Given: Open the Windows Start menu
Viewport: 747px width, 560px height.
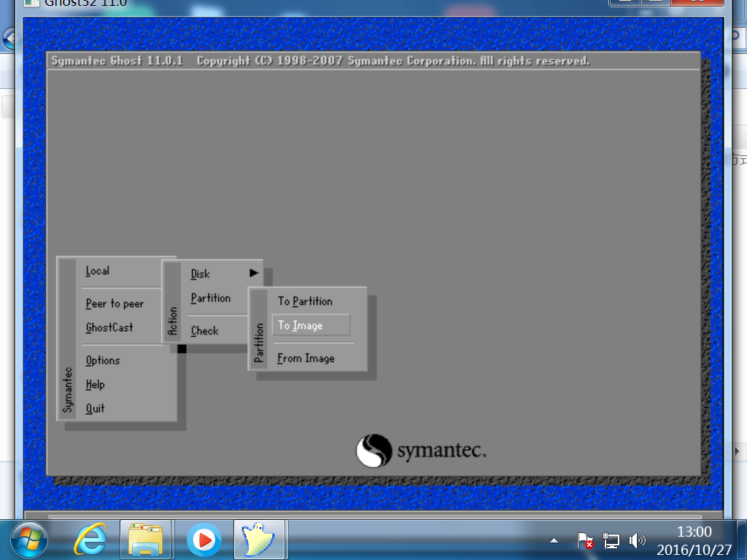Looking at the screenshot, I should coord(29,540).
